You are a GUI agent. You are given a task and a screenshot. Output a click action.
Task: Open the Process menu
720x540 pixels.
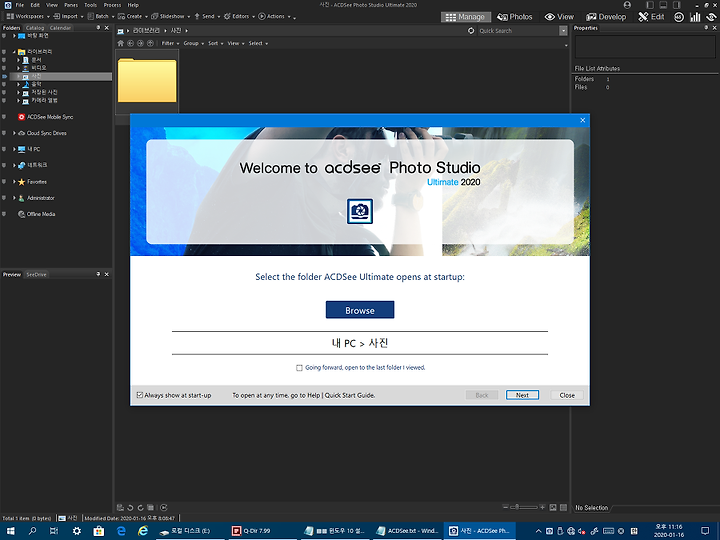coord(112,5)
